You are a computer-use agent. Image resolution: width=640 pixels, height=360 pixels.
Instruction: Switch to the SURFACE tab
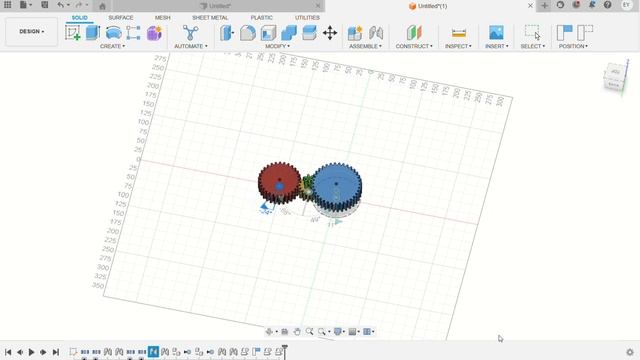121,18
